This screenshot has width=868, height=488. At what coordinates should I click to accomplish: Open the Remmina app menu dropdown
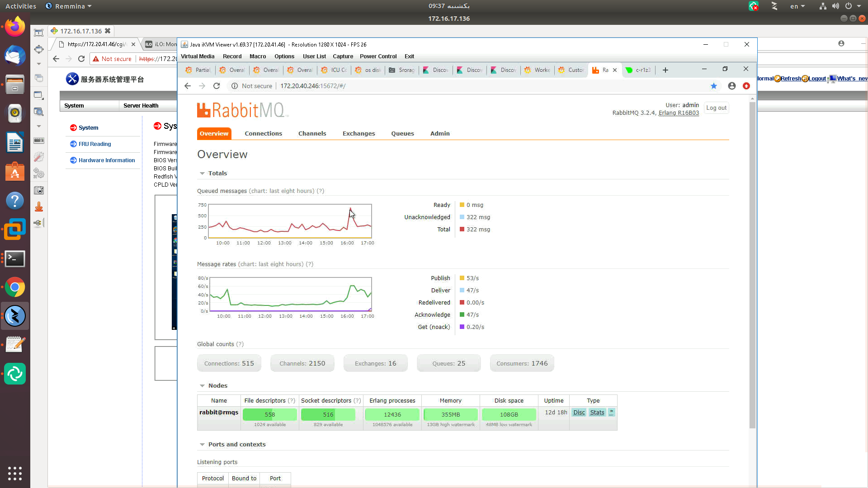click(x=69, y=6)
